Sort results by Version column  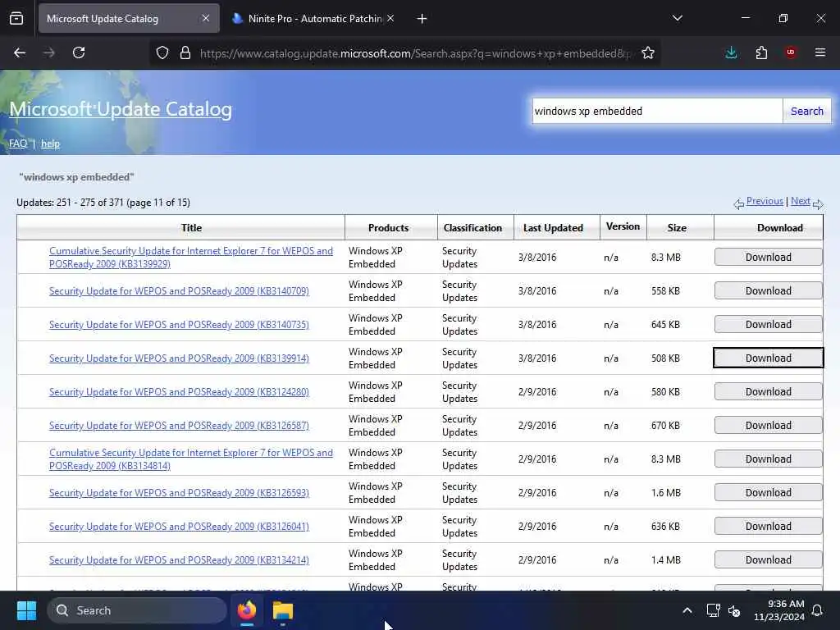(x=623, y=226)
